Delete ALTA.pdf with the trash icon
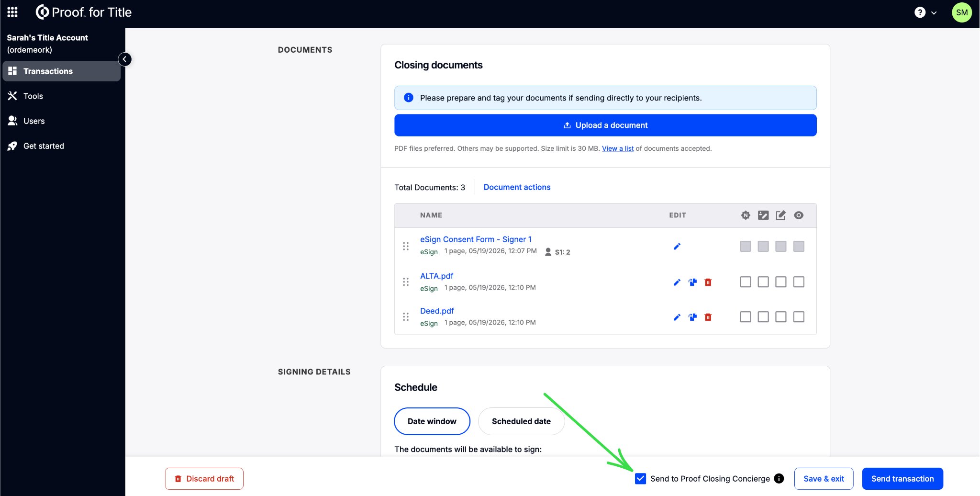 [708, 282]
